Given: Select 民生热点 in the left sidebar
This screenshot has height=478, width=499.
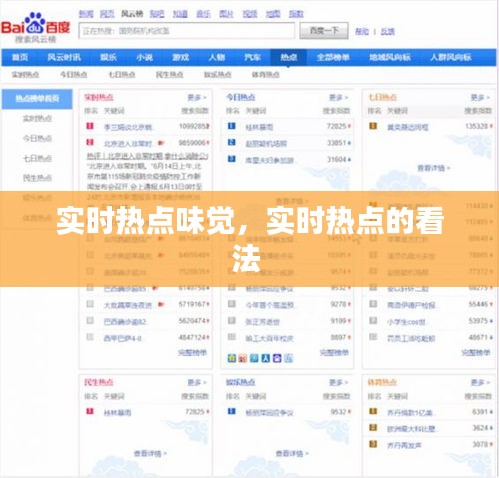Looking at the screenshot, I should pyautogui.click(x=37, y=178).
